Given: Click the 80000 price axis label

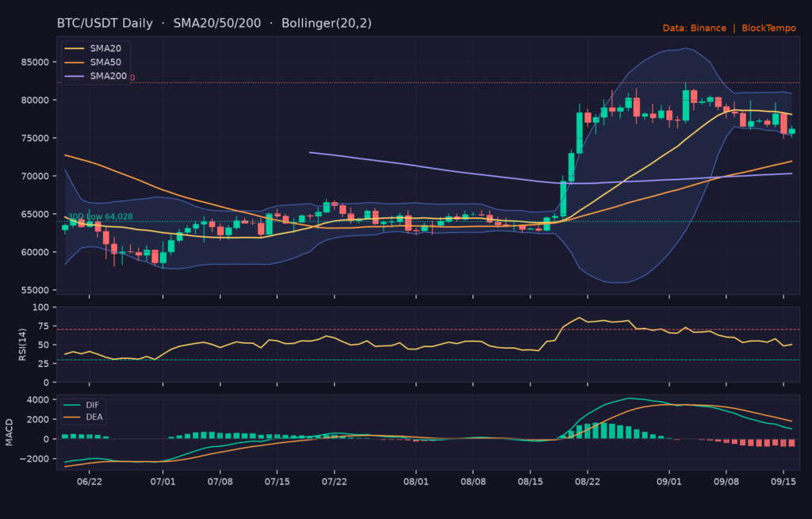Looking at the screenshot, I should [x=35, y=100].
